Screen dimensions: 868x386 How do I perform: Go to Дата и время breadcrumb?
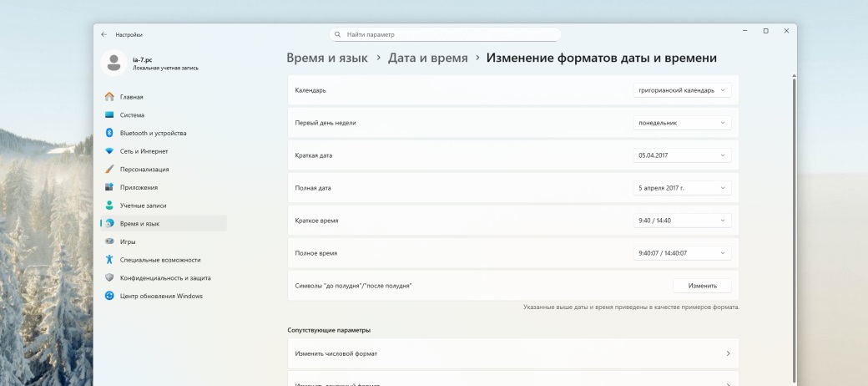coord(427,58)
